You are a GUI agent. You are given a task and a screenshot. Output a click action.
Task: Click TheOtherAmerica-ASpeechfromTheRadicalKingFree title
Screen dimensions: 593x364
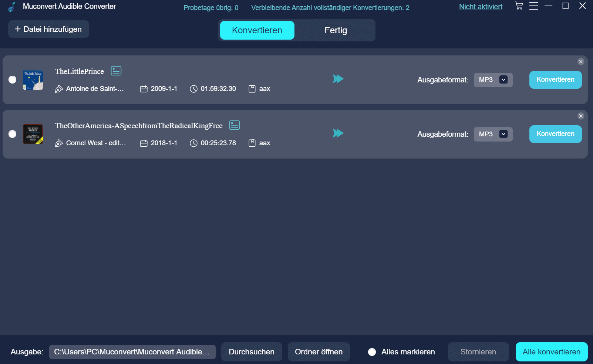pyautogui.click(x=139, y=126)
